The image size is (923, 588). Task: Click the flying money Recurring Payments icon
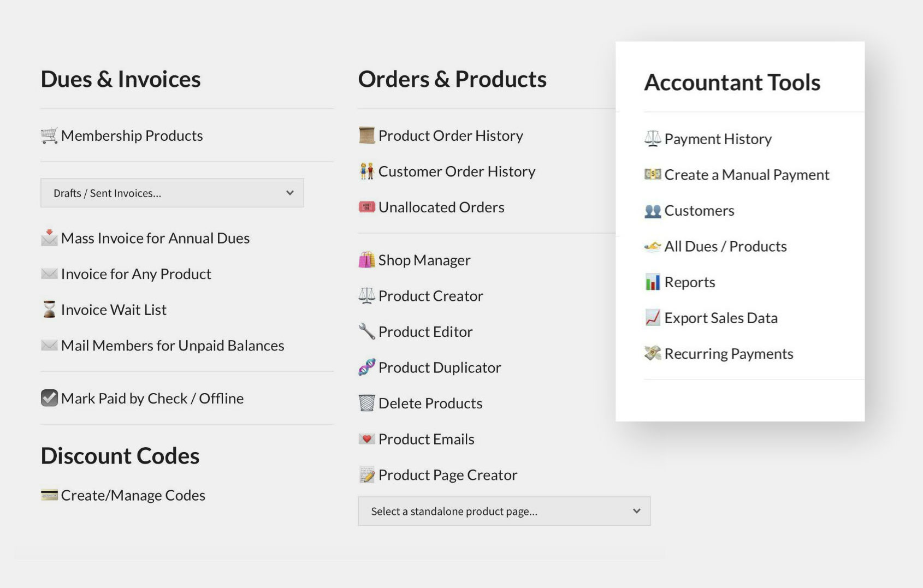[653, 354]
